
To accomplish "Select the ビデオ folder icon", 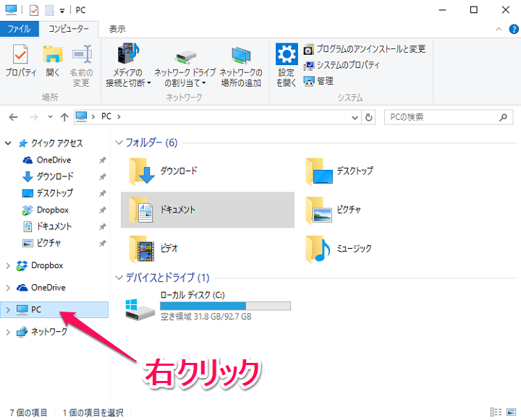I will (142, 249).
